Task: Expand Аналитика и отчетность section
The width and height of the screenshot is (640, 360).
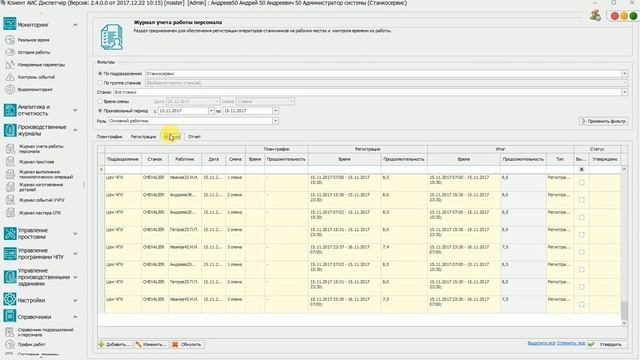Action: click(75, 110)
